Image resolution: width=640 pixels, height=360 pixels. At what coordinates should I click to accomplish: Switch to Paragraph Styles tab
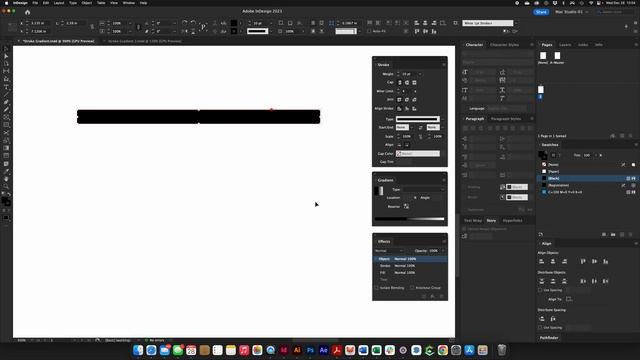(x=506, y=119)
